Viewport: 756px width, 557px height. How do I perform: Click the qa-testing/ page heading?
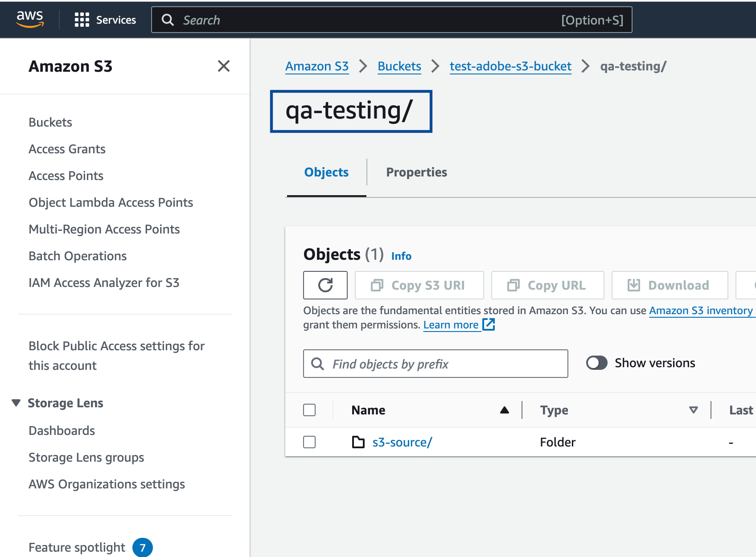click(x=349, y=111)
